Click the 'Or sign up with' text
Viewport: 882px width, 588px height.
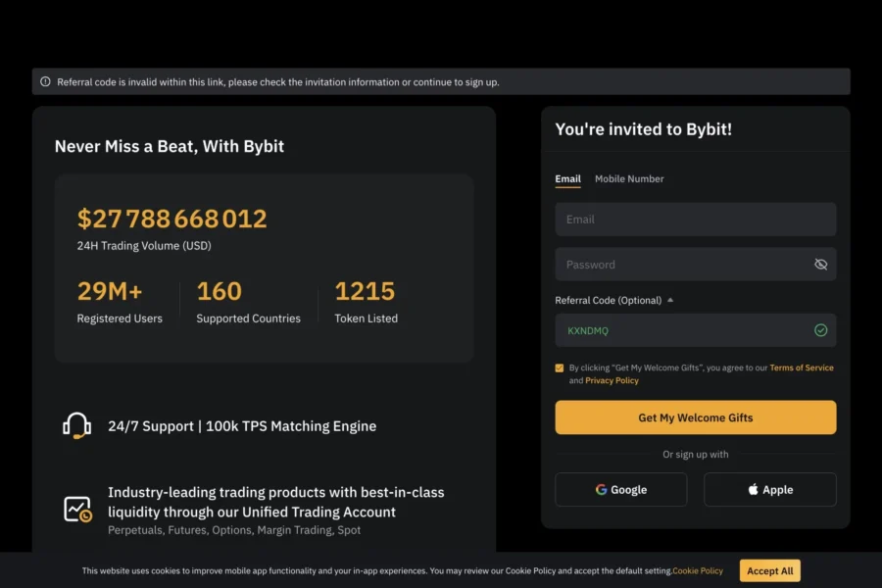tap(695, 454)
